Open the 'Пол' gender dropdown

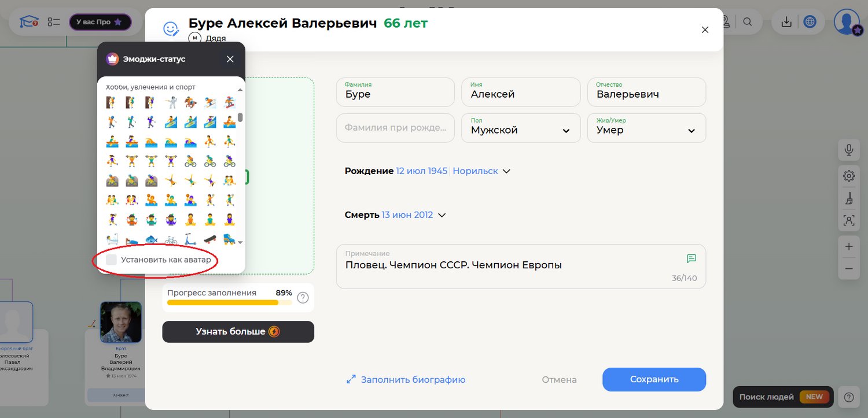(521, 128)
